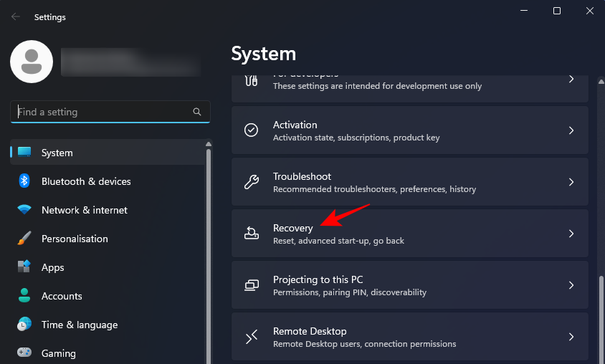
Task: Click the Activation checkmark icon
Action: point(252,130)
